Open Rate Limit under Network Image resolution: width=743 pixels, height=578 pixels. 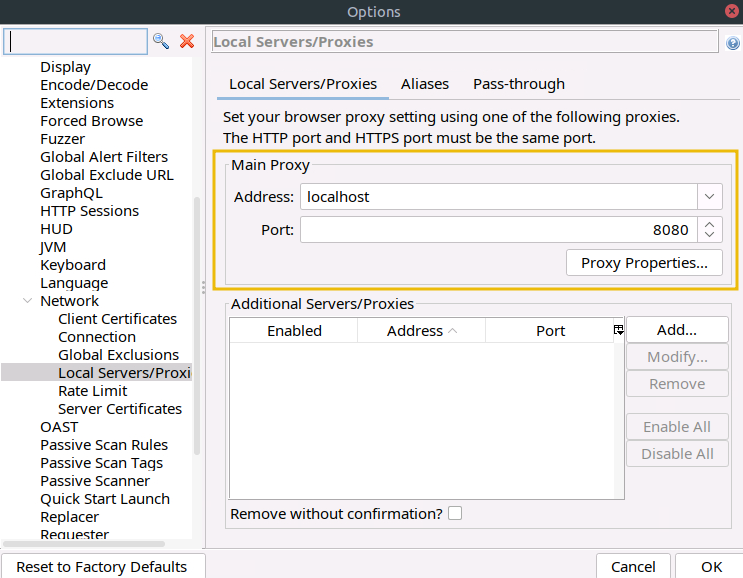[92, 391]
